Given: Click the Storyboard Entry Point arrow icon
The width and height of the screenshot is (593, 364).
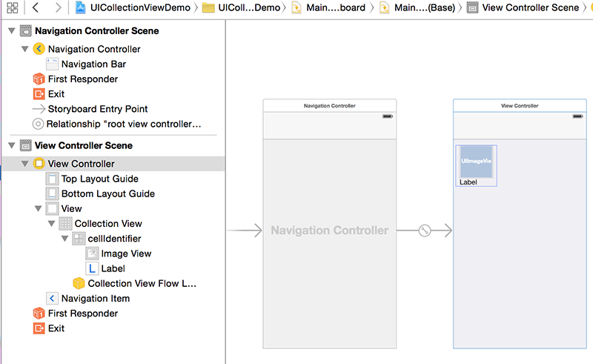Looking at the screenshot, I should [39, 109].
